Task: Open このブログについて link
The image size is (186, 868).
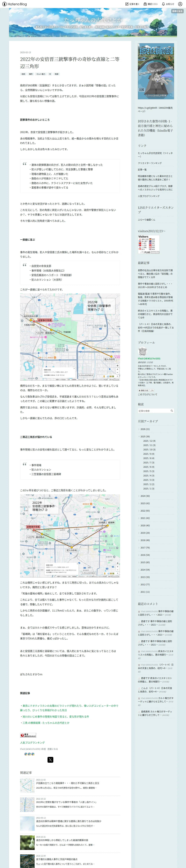Action: tap(147, 394)
